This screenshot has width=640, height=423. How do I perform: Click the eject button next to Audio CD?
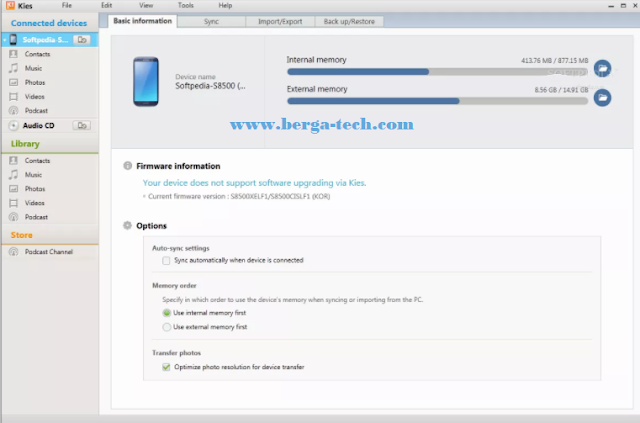[82, 125]
